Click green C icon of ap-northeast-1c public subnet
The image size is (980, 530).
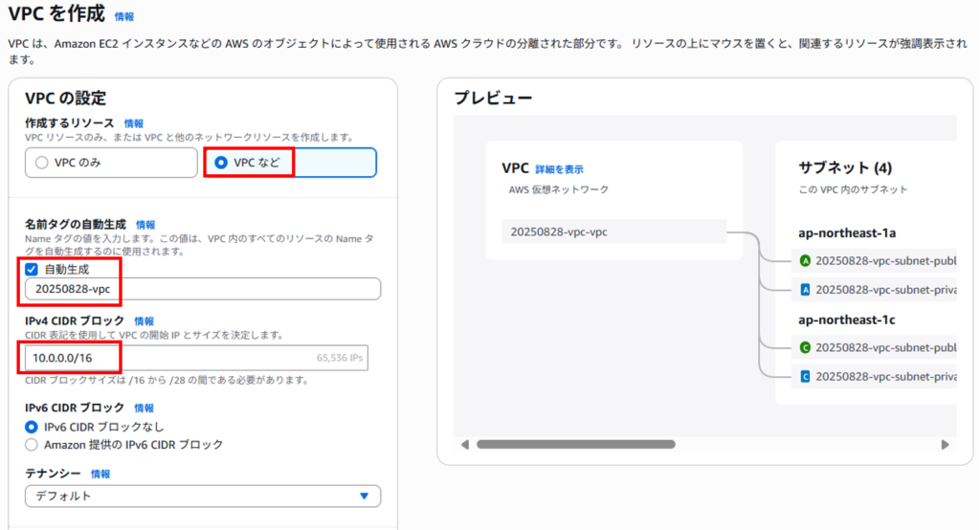(805, 347)
